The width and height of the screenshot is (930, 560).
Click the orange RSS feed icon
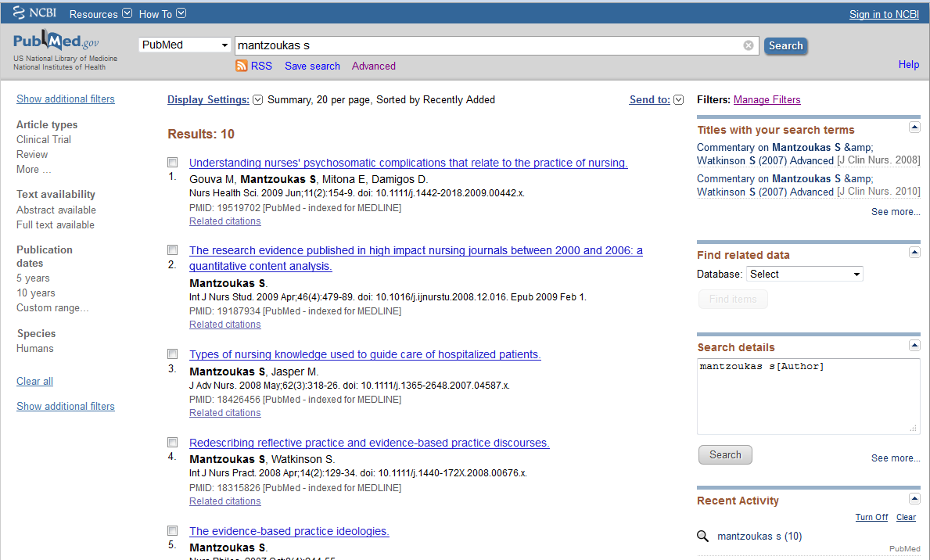tap(242, 66)
